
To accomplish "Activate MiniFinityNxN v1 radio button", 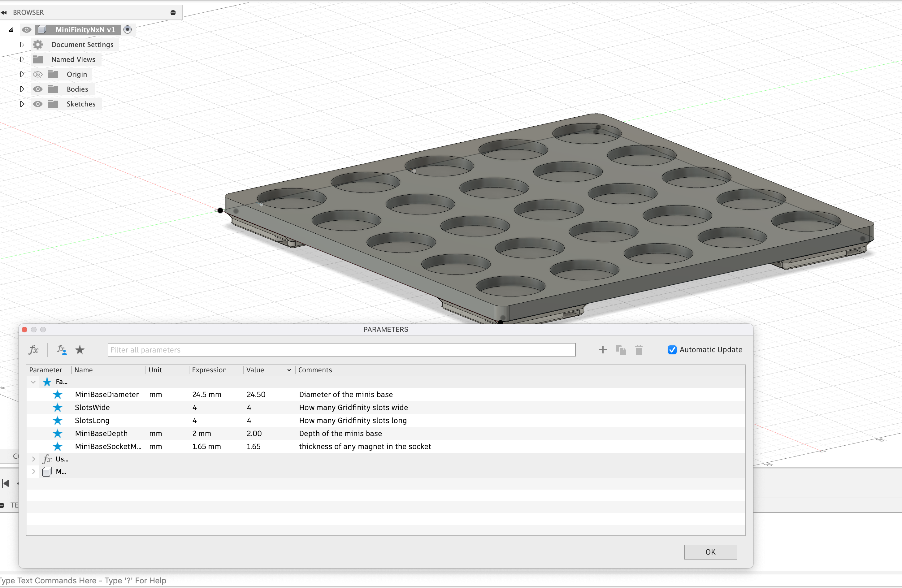I will (128, 29).
